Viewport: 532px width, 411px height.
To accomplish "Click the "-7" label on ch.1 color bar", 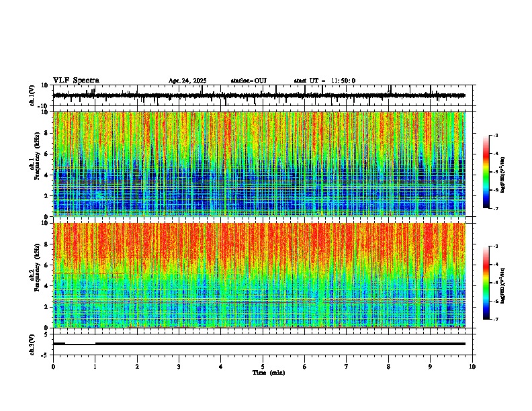I will (495, 208).
